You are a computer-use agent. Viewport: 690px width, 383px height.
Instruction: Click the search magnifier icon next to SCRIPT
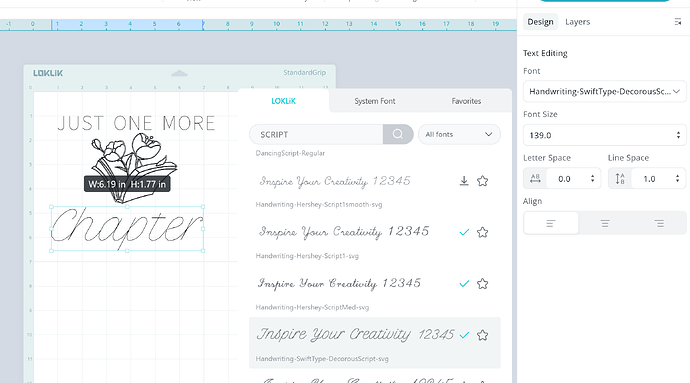[x=398, y=134]
